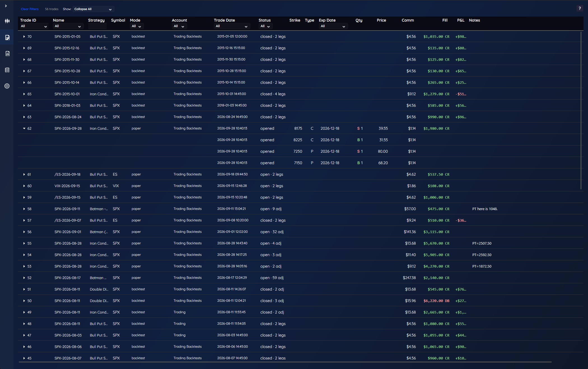This screenshot has height=369, width=588.
Task: Open the Show Collapse All dropdown
Action: click(93, 9)
